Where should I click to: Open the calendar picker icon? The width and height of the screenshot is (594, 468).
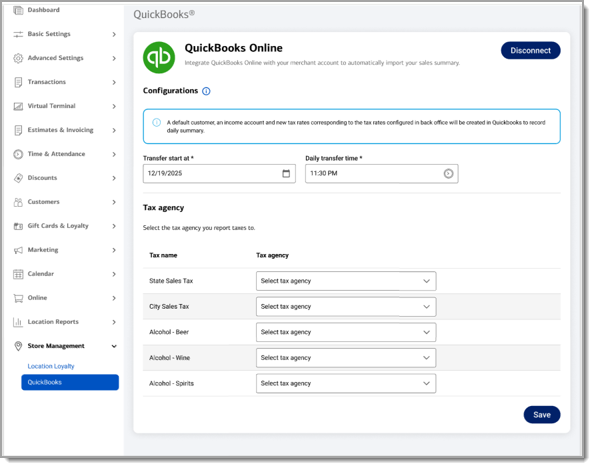(286, 174)
